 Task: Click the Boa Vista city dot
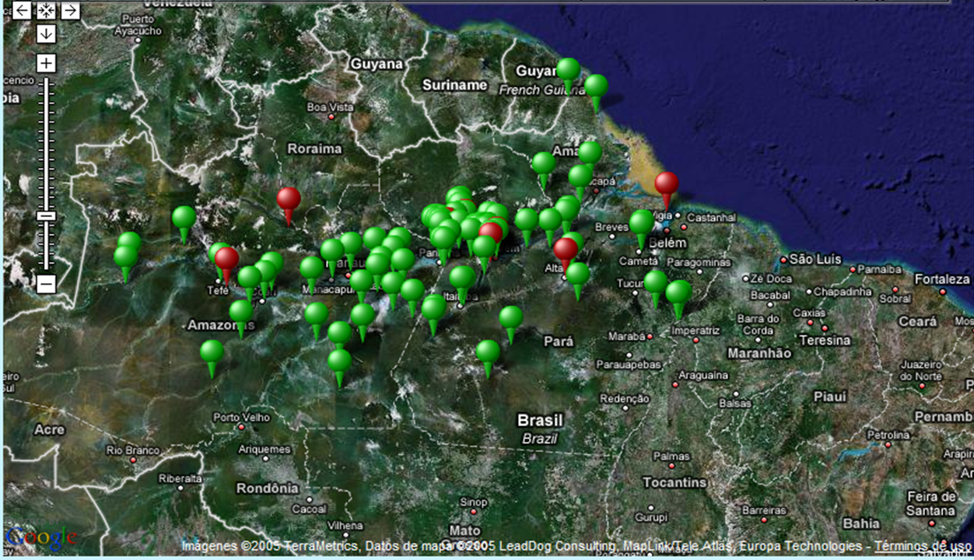point(332,117)
